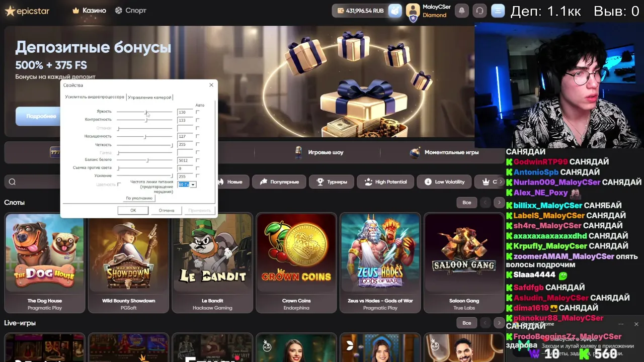The image size is (644, 362).
Task: Enable Авто for Оттенок
Action: 198,128
